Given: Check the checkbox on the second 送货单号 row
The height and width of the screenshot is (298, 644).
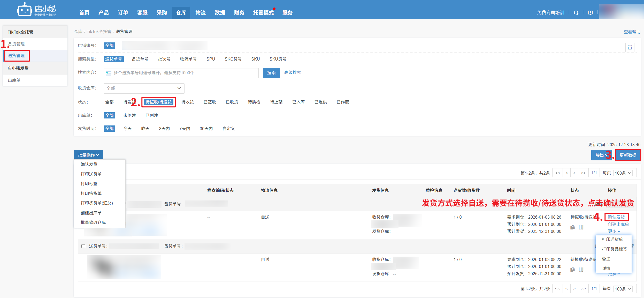Looking at the screenshot, I should click(83, 246).
